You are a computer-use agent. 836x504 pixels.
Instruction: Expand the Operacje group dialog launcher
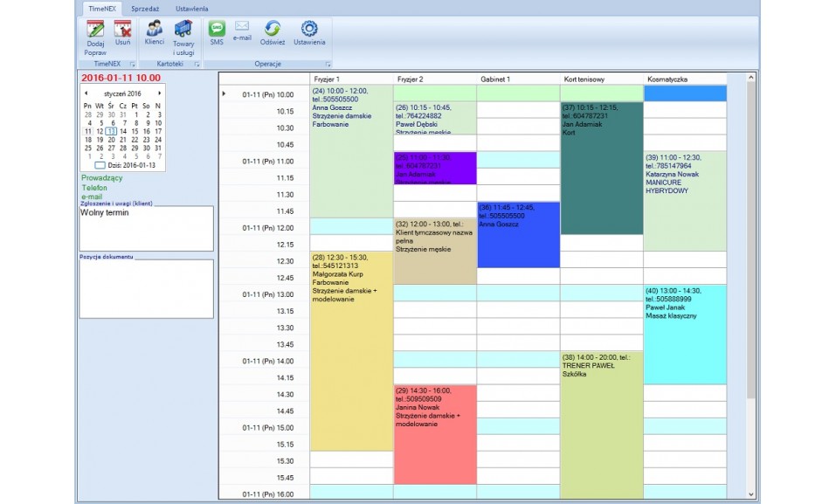pos(328,65)
